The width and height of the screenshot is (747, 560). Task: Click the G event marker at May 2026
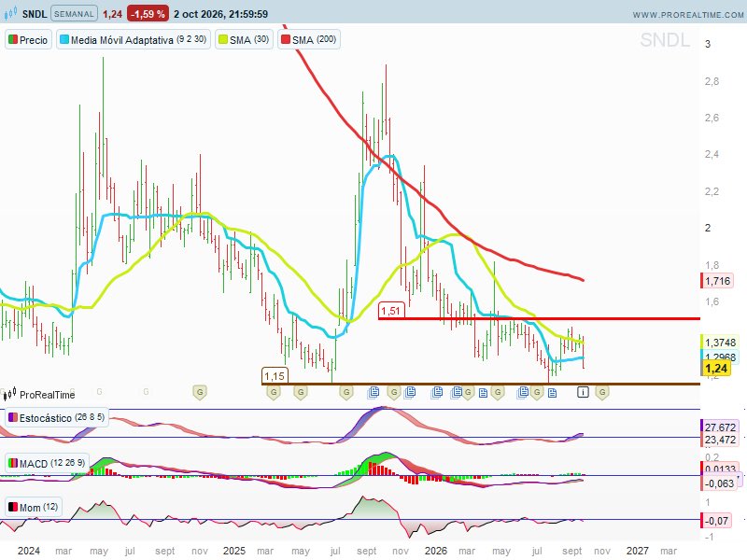click(x=498, y=392)
